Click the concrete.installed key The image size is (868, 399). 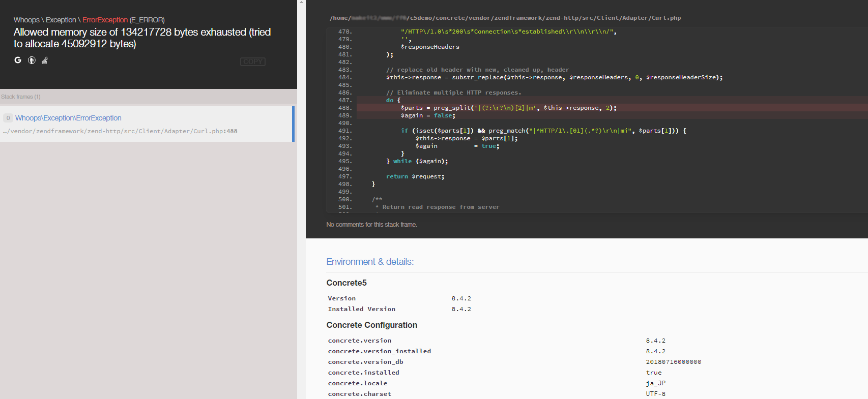pos(363,373)
